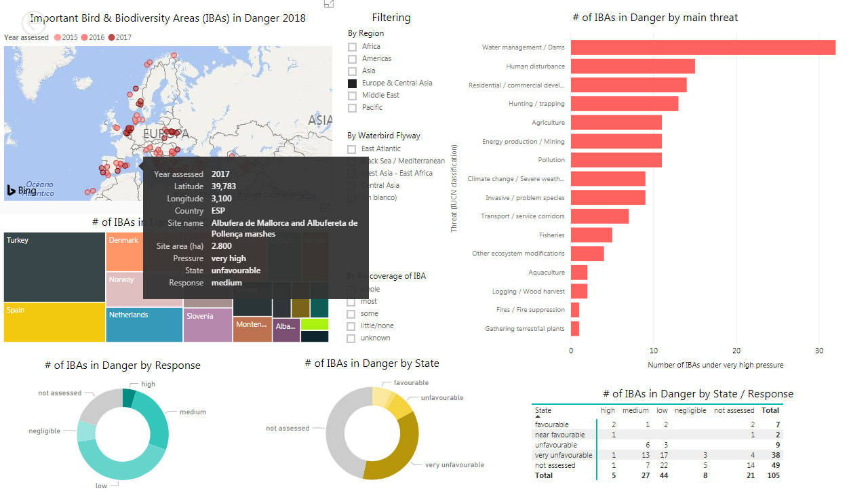868x495 pixels.
Task: Select the grey 'not assessed' Response donut segment
Action: 98,405
